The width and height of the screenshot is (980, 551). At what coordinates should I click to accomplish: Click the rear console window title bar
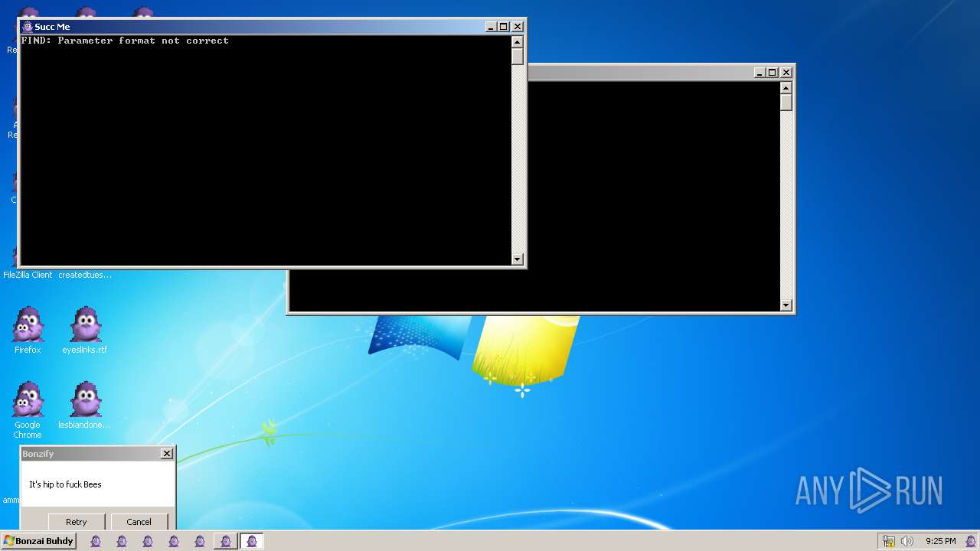click(639, 73)
